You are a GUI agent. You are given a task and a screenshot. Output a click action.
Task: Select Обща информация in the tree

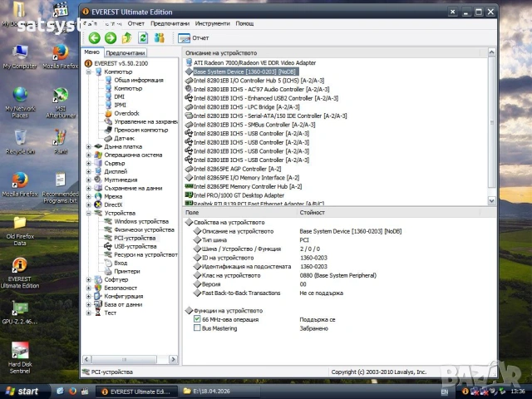(x=139, y=80)
